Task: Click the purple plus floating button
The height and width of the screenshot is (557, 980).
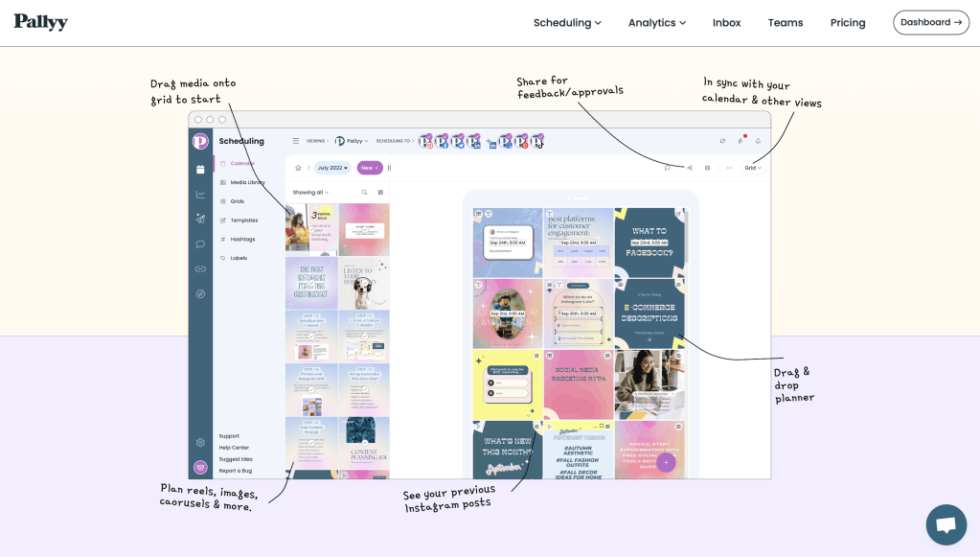Action: click(x=666, y=462)
